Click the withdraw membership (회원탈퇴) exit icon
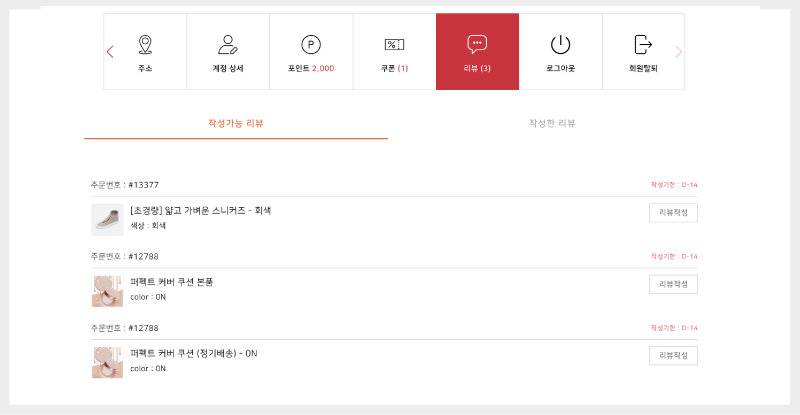This screenshot has height=415, width=800. pyautogui.click(x=643, y=45)
